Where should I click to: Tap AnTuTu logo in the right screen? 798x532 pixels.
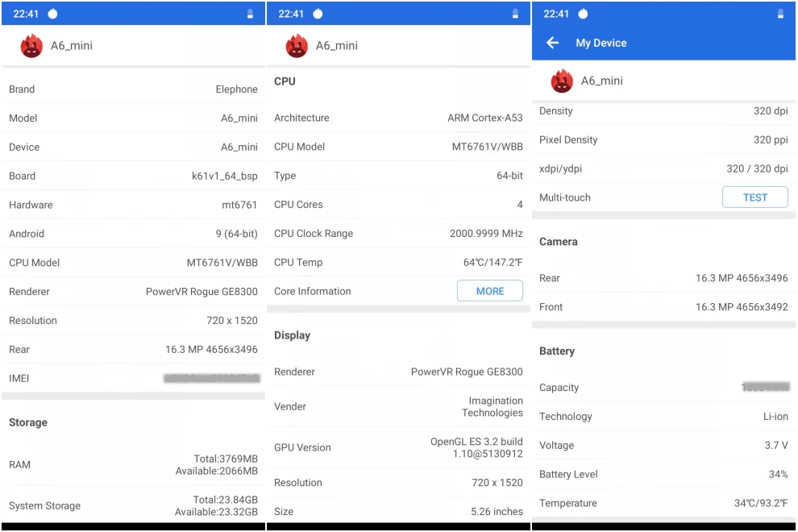562,81
